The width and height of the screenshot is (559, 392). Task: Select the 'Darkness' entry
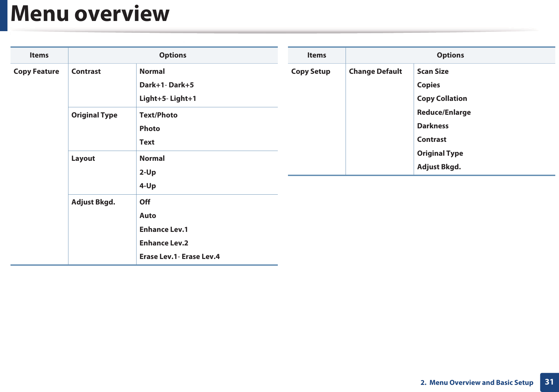[433, 126]
